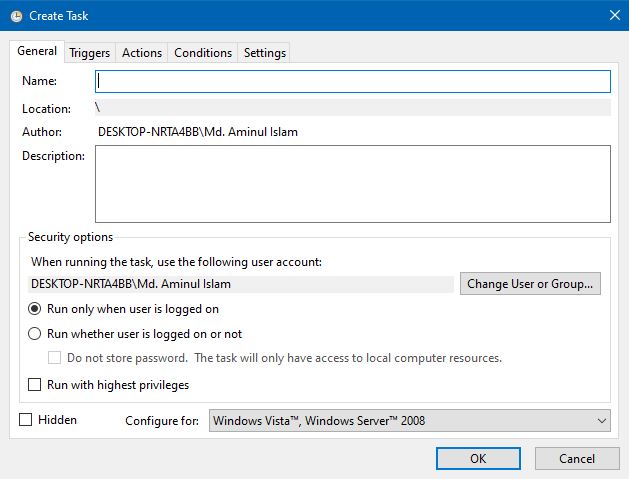The image size is (629, 479).
Task: Expand the Configure for dropdown
Action: coord(409,421)
